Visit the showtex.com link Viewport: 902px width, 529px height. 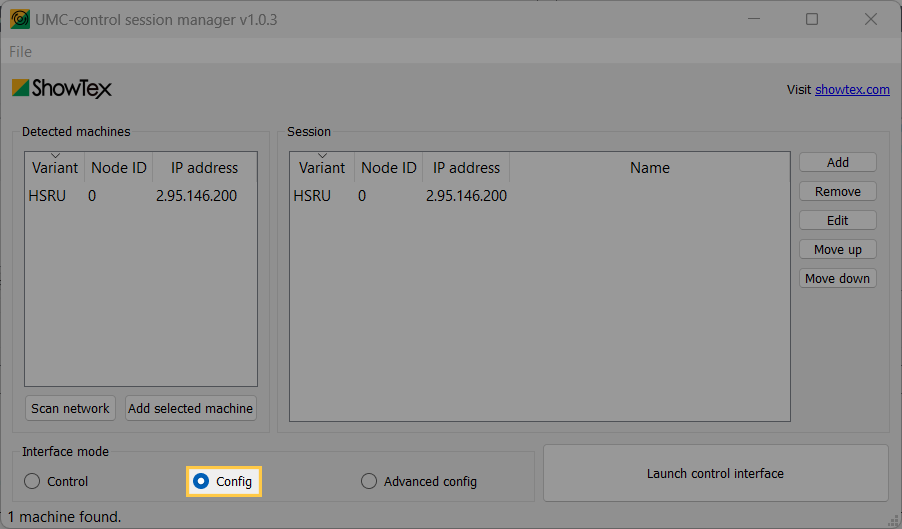point(851,89)
